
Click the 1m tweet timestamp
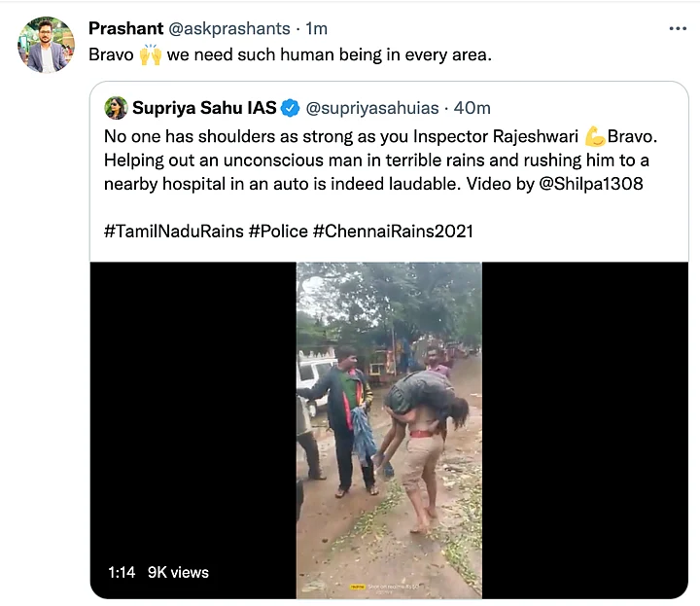tap(317, 28)
